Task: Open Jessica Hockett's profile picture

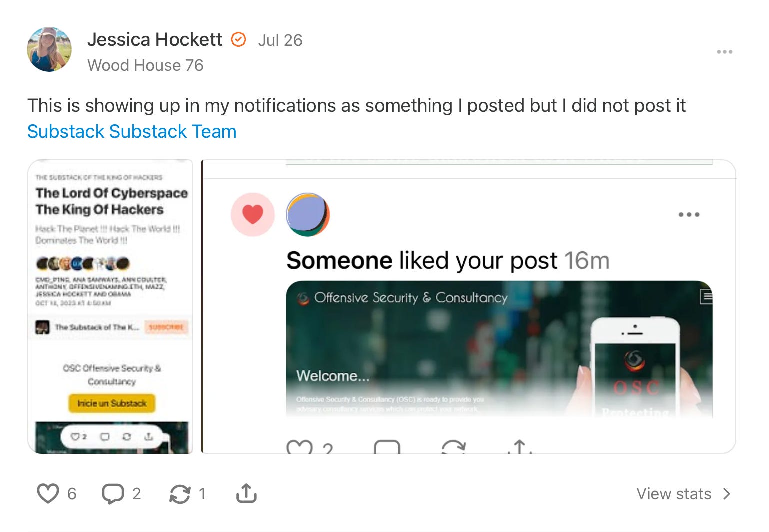Action: tap(49, 49)
